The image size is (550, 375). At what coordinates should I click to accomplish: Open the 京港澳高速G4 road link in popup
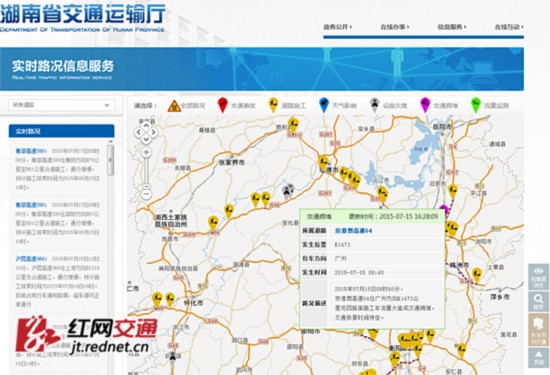353,230
